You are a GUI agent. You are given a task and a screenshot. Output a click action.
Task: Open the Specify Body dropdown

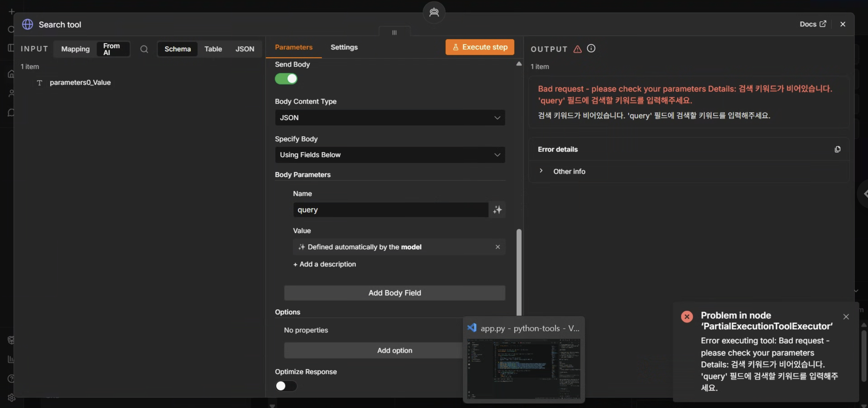click(x=390, y=155)
